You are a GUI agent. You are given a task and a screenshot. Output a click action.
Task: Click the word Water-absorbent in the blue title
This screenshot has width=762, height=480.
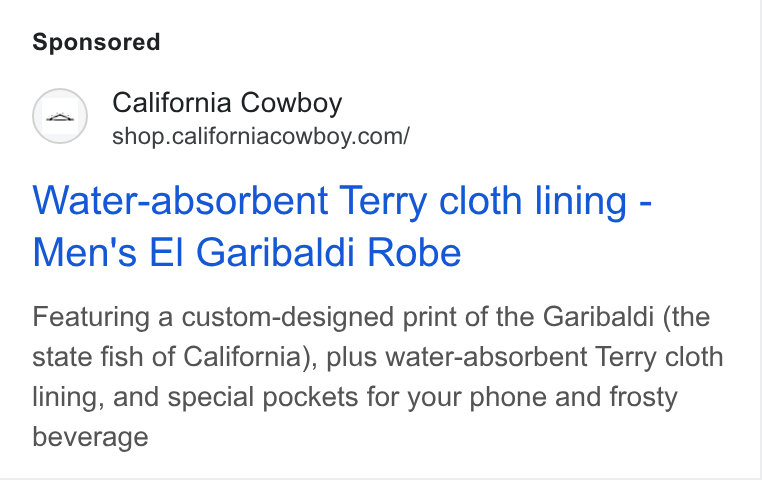180,201
